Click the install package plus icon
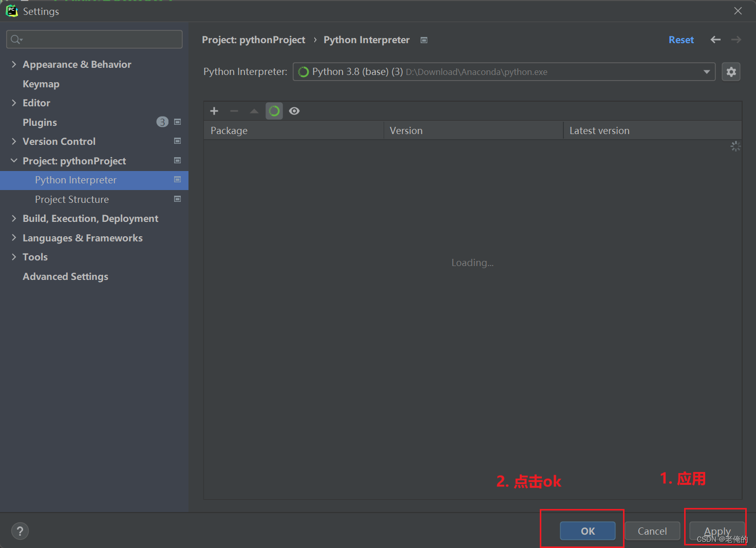 tap(214, 111)
